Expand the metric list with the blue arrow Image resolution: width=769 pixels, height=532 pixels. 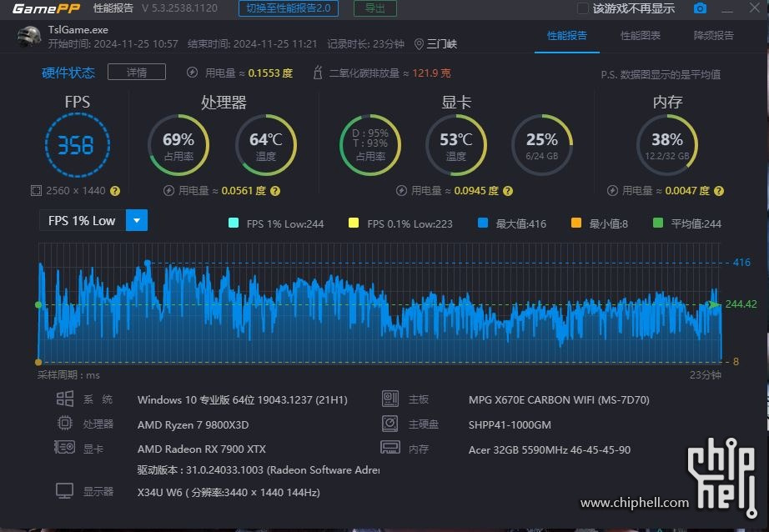(137, 221)
